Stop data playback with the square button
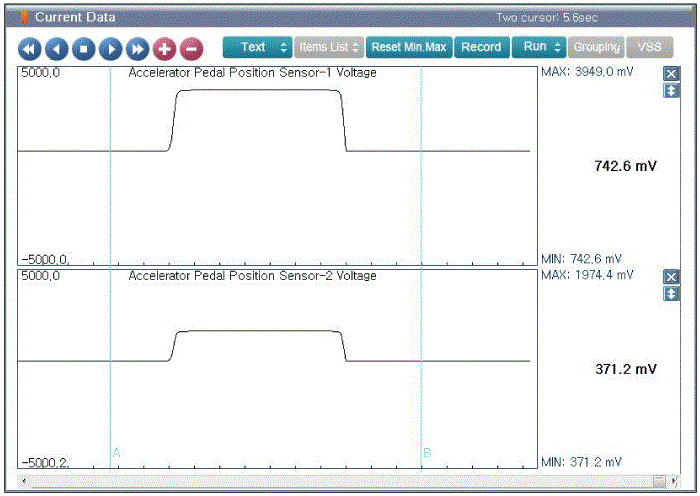 point(83,49)
